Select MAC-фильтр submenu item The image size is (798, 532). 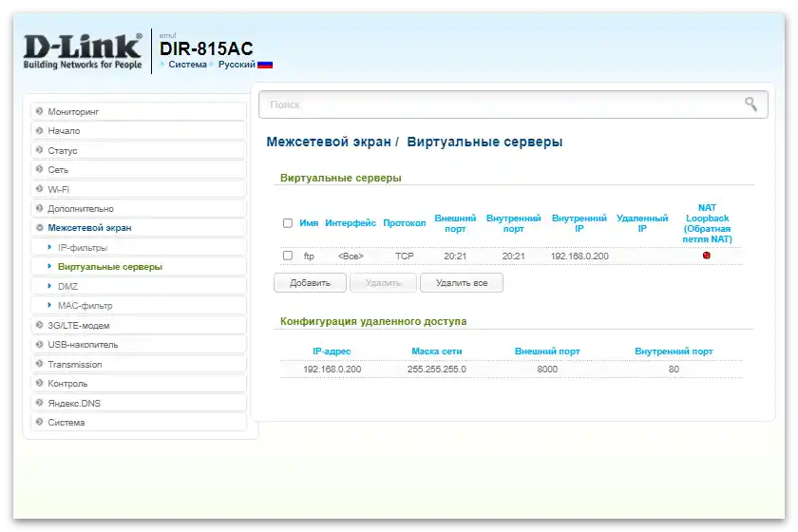click(x=139, y=306)
